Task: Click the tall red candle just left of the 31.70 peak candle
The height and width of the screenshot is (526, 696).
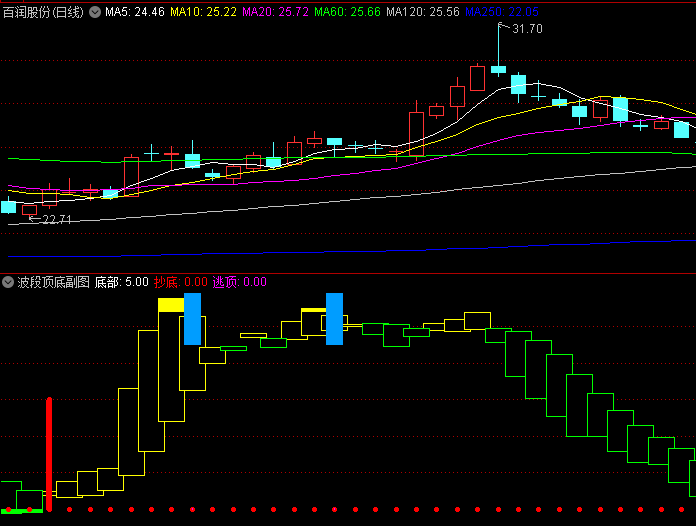Action: [478, 78]
